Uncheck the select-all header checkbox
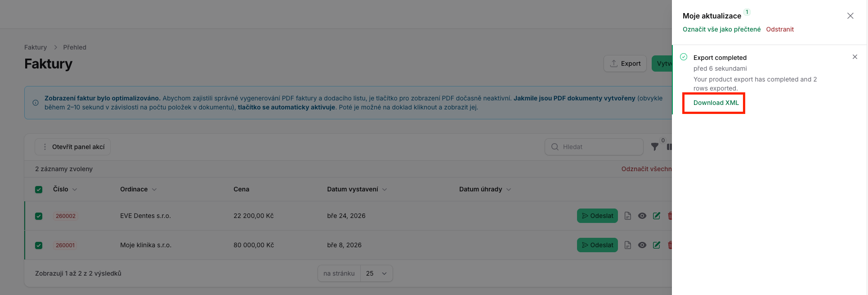The width and height of the screenshot is (868, 295). [39, 190]
